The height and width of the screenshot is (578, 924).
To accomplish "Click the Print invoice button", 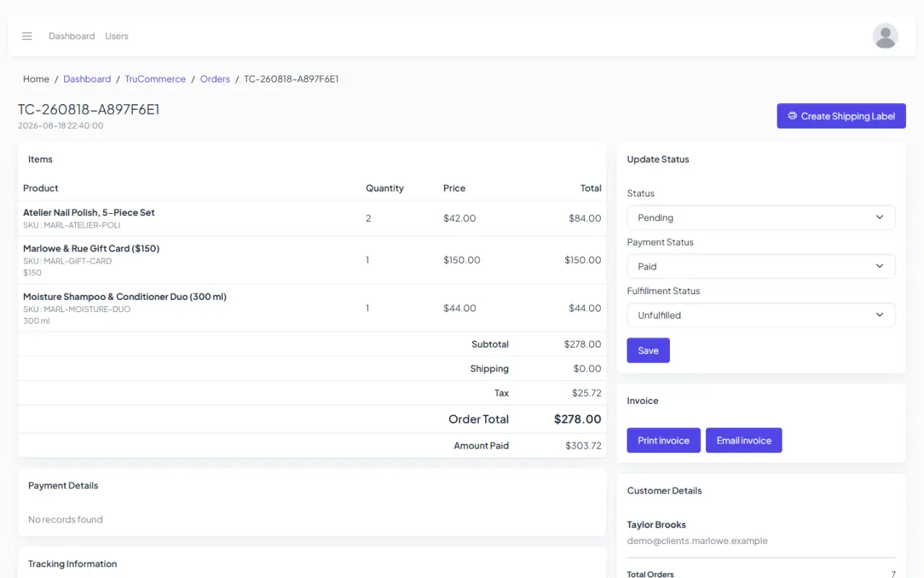I will click(663, 441).
